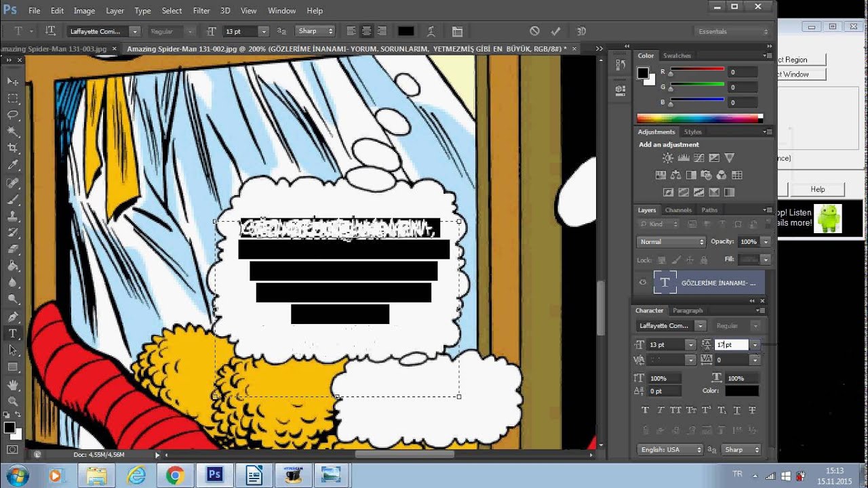Viewport: 868px width, 488px height.
Task: Open English: USA language dropdown
Action: pos(670,449)
